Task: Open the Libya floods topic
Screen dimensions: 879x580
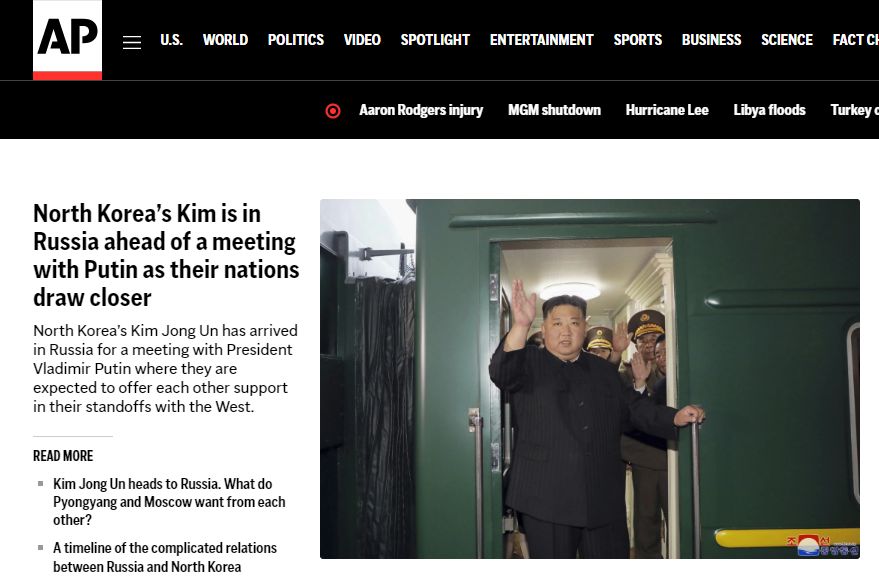Action: click(x=770, y=110)
